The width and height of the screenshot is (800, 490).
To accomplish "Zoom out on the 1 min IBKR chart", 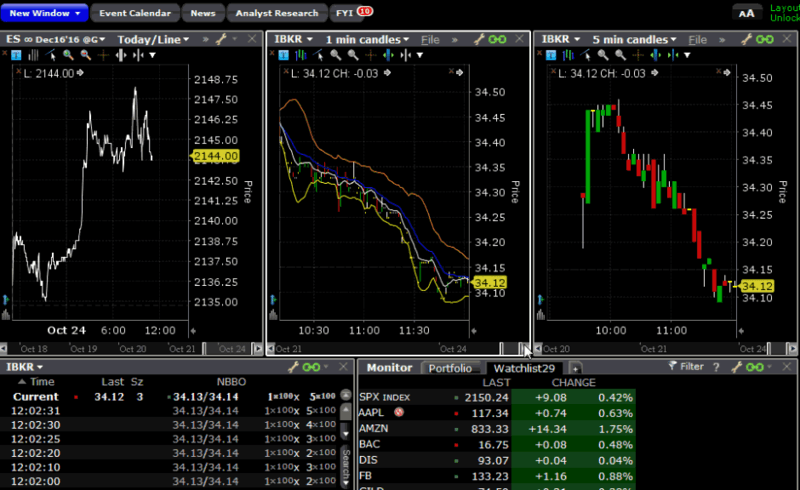I will coord(353,55).
